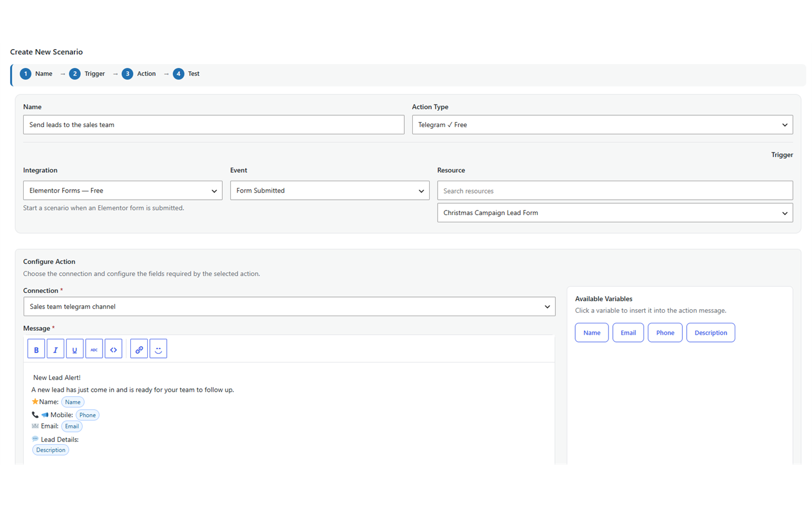Click the 'Available Variables' heading
The width and height of the screenshot is (812, 508).
(x=603, y=299)
